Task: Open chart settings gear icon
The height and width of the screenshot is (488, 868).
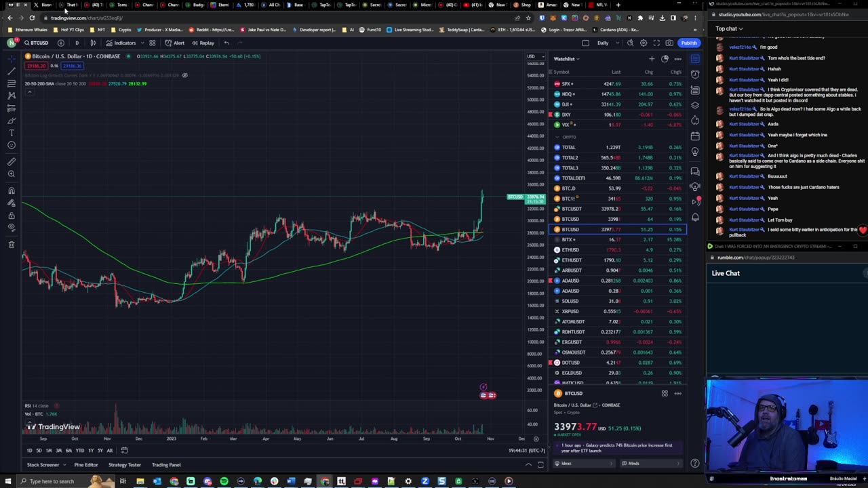Action: click(x=644, y=43)
